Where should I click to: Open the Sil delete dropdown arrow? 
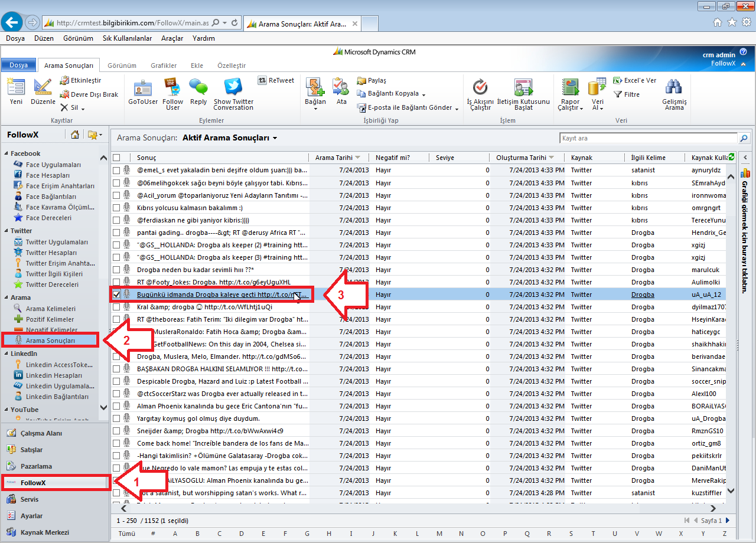coord(83,109)
